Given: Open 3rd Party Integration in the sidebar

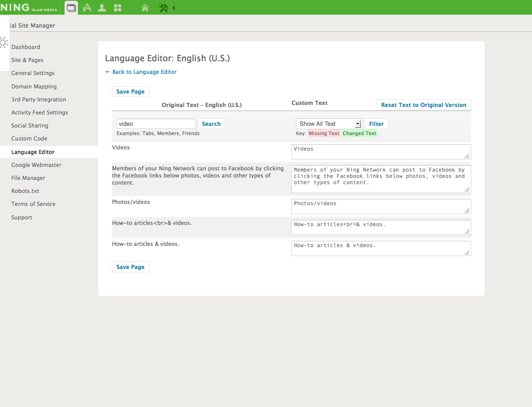Looking at the screenshot, I should 39,100.
